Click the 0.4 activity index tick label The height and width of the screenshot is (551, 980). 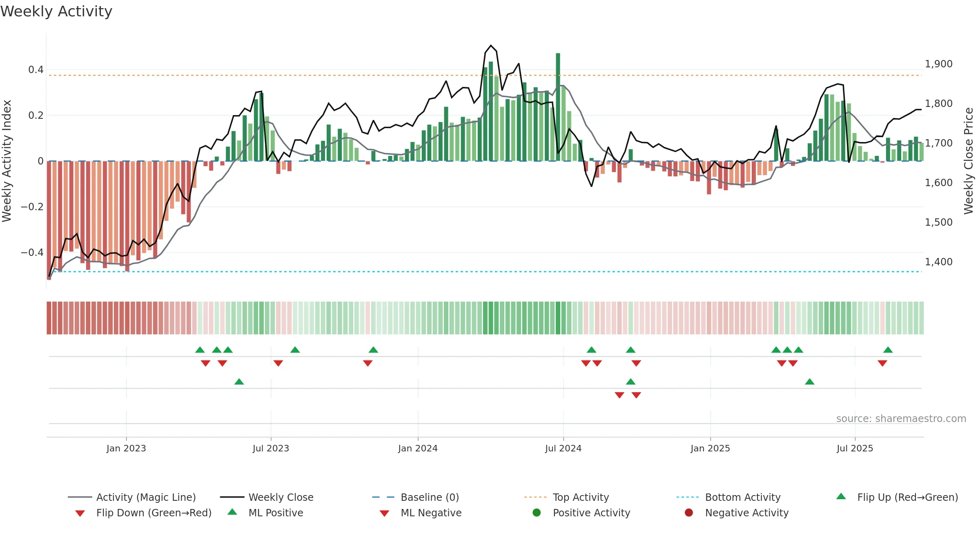(36, 70)
